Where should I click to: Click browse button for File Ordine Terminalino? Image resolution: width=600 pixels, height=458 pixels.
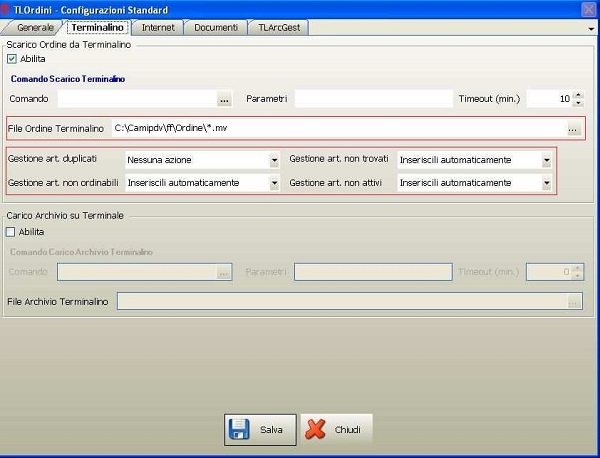[x=573, y=129]
